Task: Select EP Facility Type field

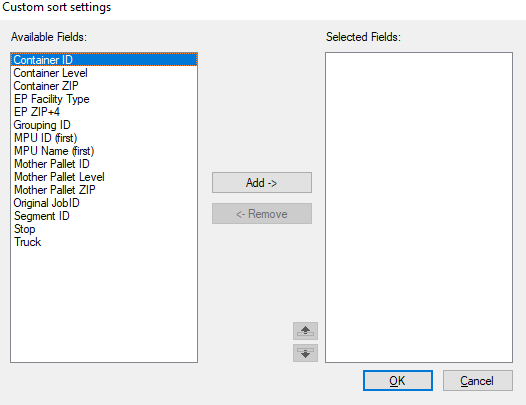Action: click(x=104, y=99)
